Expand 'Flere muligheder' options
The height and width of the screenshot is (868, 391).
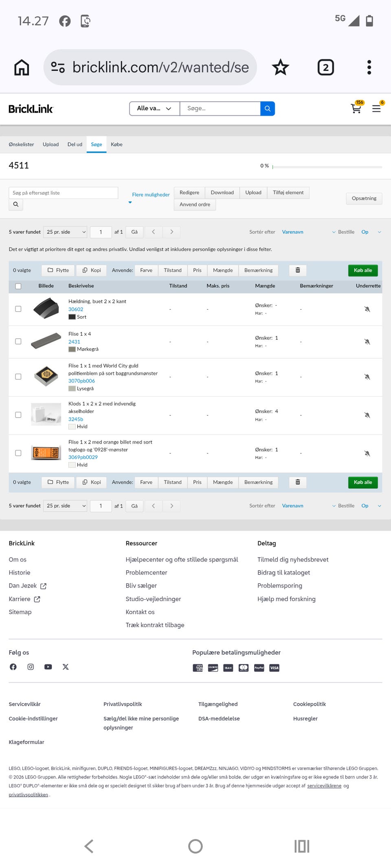click(x=151, y=195)
